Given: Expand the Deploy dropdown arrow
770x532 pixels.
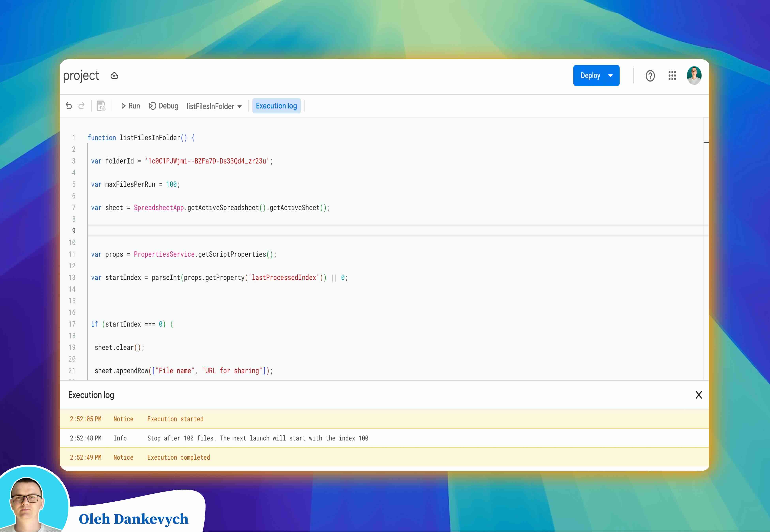Looking at the screenshot, I should (611, 76).
